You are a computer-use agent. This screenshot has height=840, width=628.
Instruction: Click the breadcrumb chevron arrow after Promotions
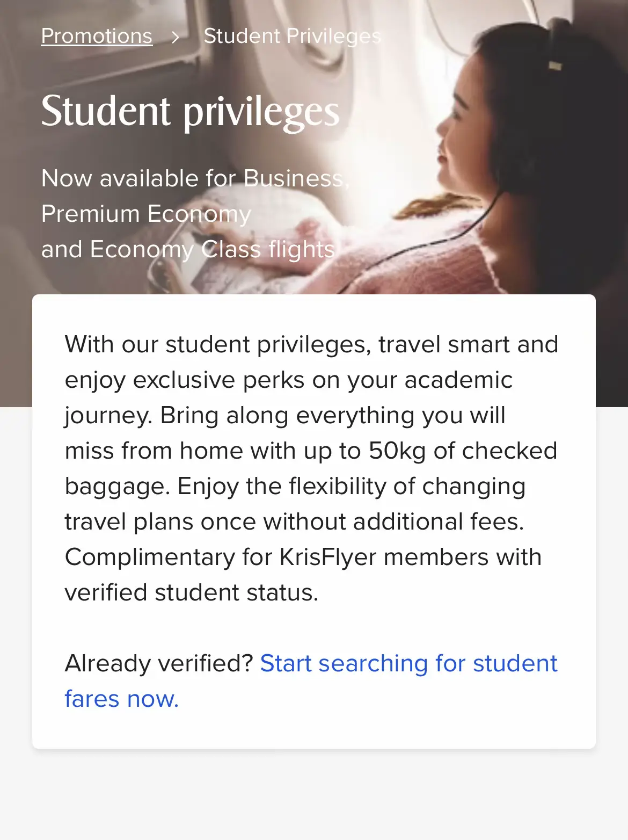click(x=176, y=37)
